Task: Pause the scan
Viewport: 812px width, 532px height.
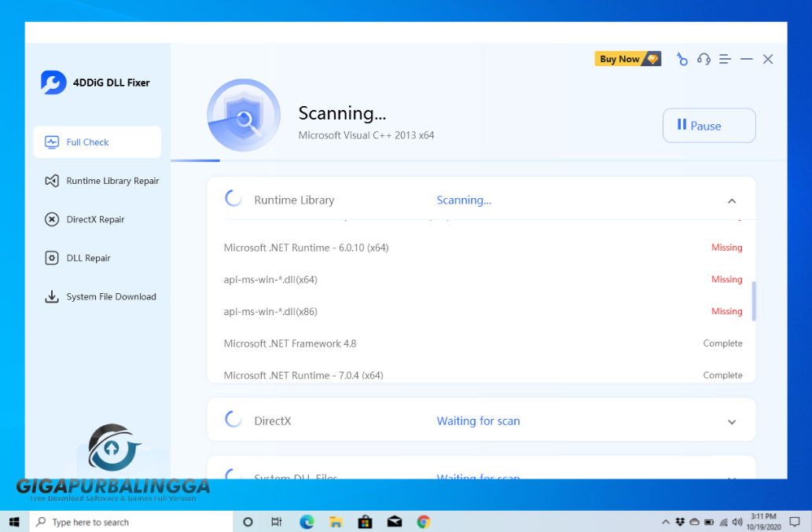Action: 708,126
